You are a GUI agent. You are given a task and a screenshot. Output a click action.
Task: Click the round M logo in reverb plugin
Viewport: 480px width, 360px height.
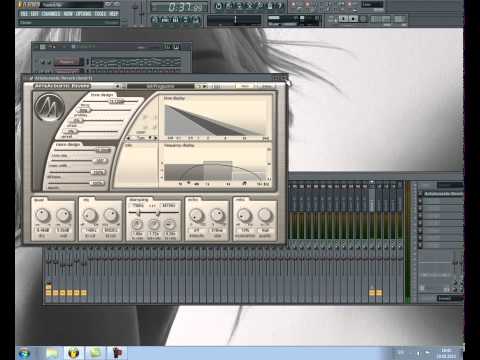coord(50,107)
